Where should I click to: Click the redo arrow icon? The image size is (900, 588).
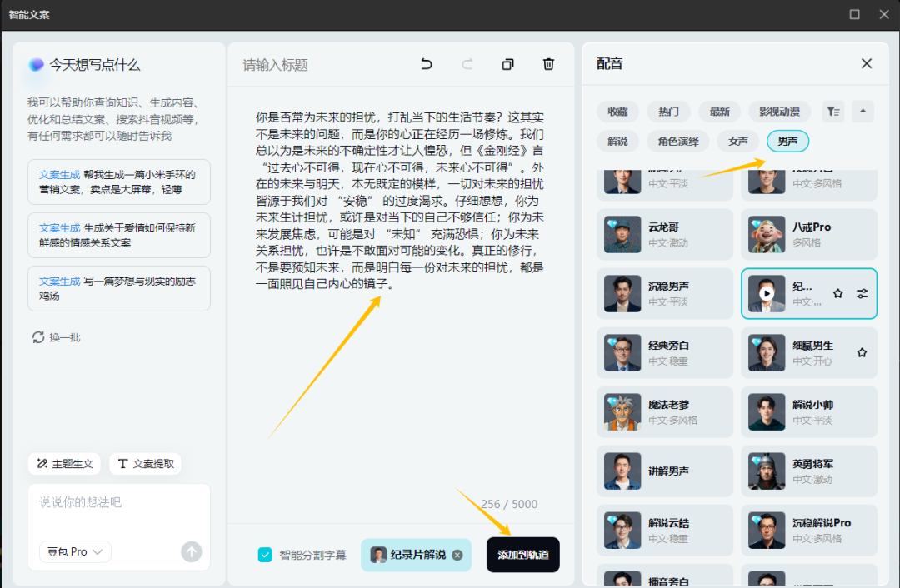point(467,64)
